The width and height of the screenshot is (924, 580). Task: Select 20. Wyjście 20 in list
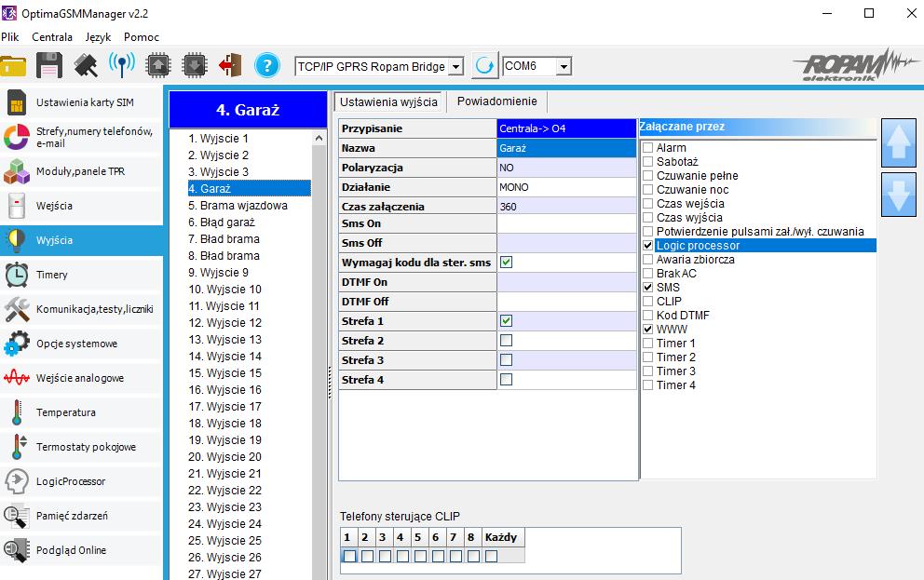225,457
